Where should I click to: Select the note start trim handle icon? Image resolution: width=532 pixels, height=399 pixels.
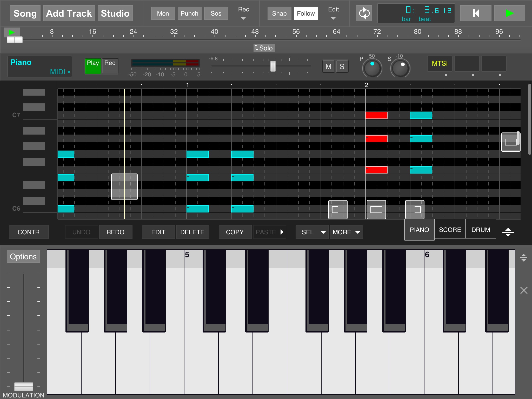coord(338,210)
